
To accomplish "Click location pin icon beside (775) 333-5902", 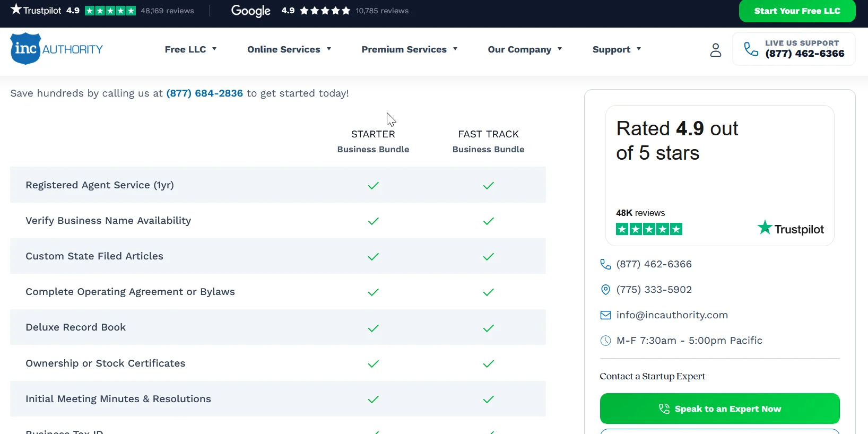I will (605, 290).
